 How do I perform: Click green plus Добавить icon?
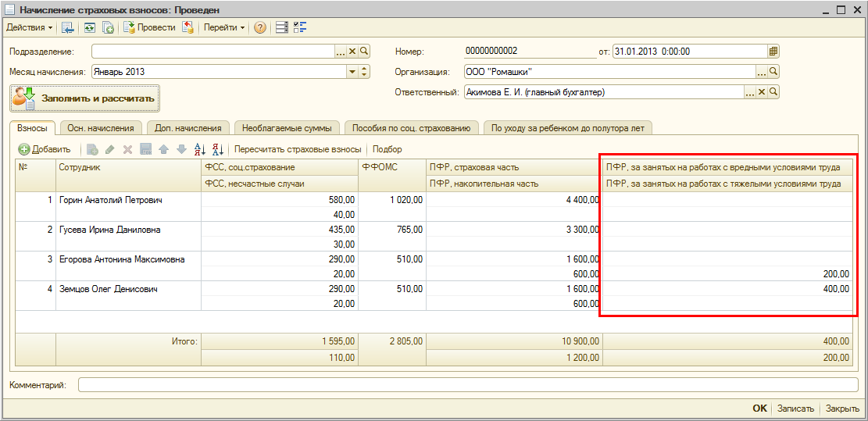click(x=24, y=149)
